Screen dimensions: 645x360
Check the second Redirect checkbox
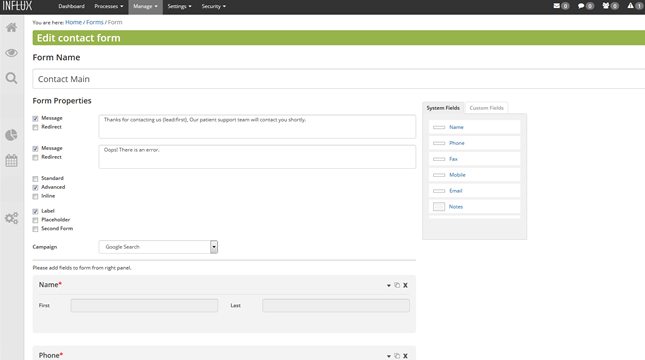[35, 157]
